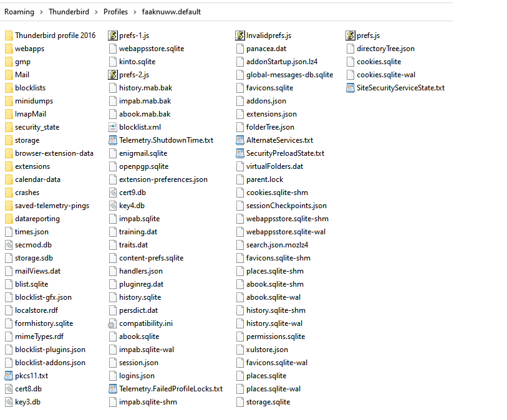The image size is (507, 420).
Task: Select the webapps folder icon
Action: coord(9,49)
